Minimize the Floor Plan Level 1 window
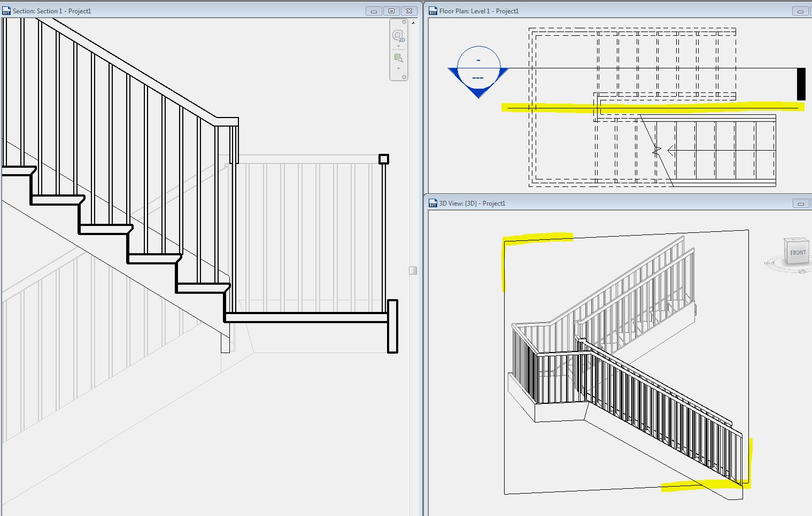Viewport: 812px width, 516px height. click(800, 11)
